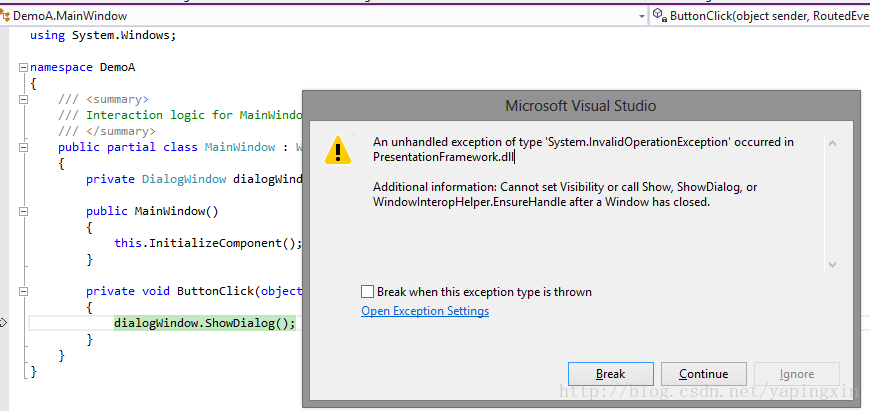
Task: Click the ButtonClick method cube icon
Action: pyautogui.click(x=659, y=16)
